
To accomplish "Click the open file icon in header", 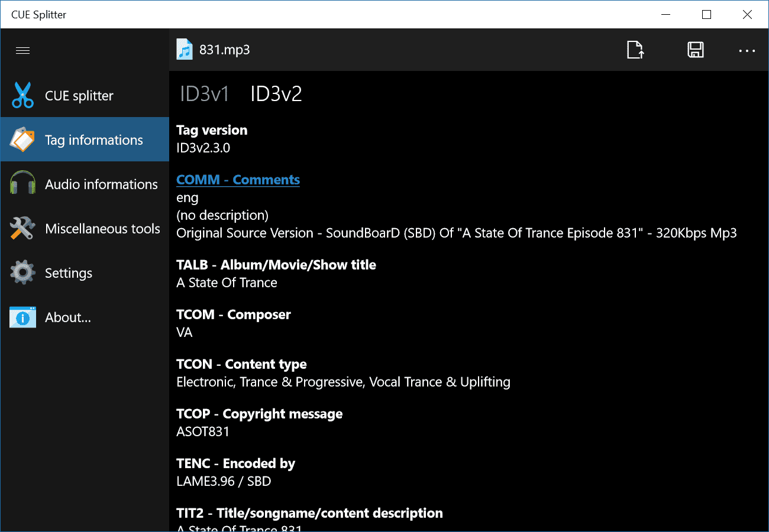I will pos(635,50).
